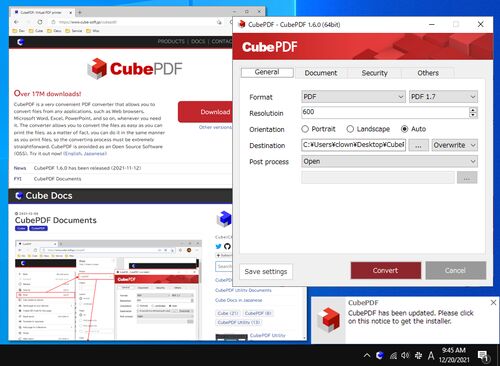Switch to the Security tab
500x366 pixels.
coord(374,73)
